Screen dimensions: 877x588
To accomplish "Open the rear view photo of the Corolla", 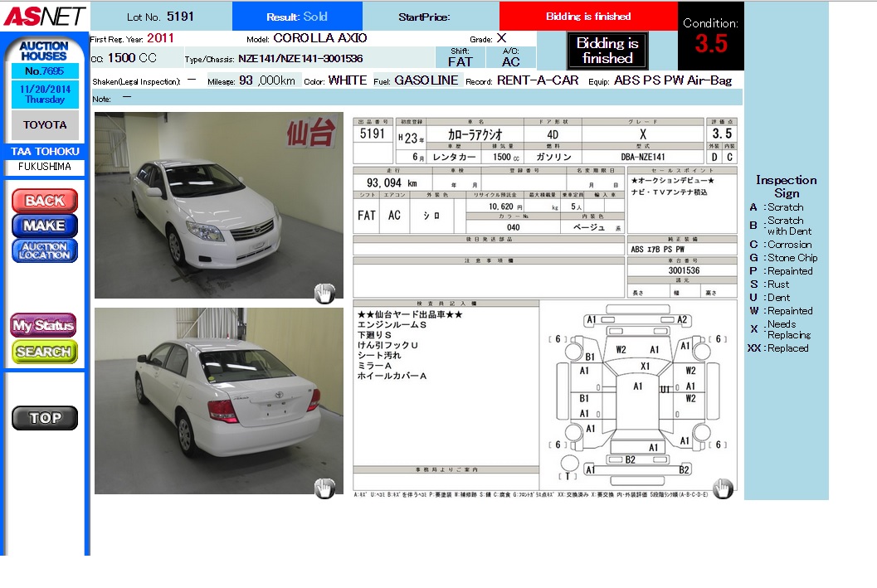I will pos(218,401).
